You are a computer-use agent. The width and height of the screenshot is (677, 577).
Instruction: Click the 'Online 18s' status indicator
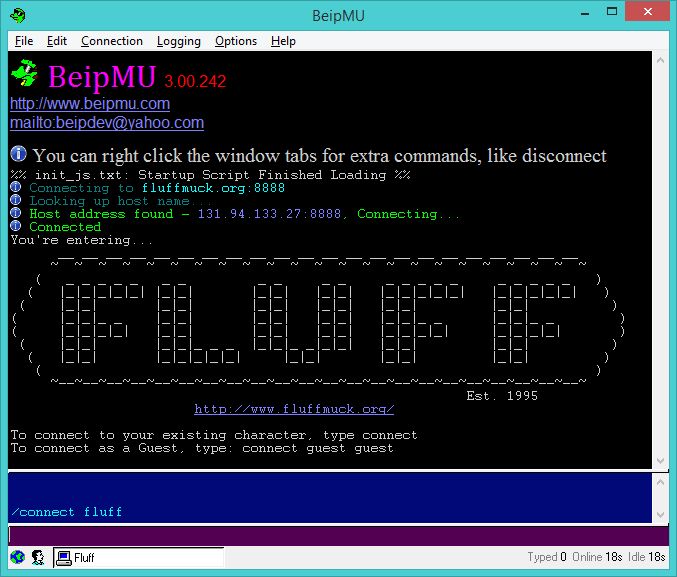tap(597, 557)
